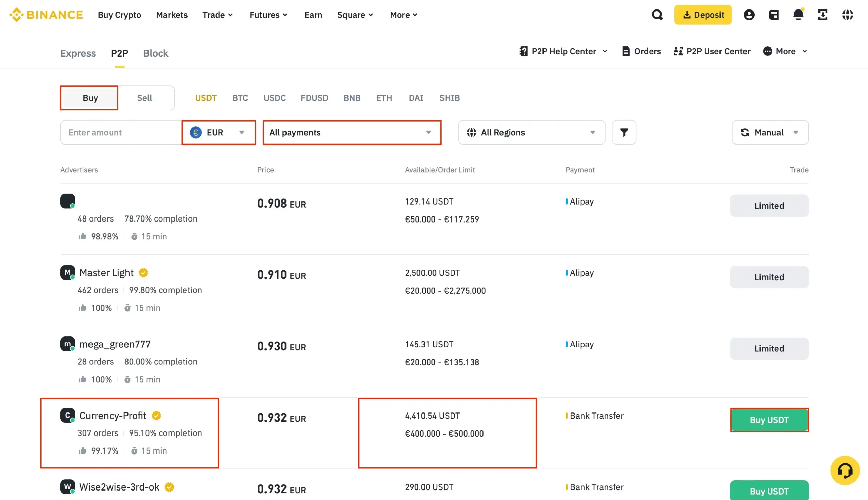
Task: Click the All Regions globe icon
Action: pyautogui.click(x=471, y=132)
